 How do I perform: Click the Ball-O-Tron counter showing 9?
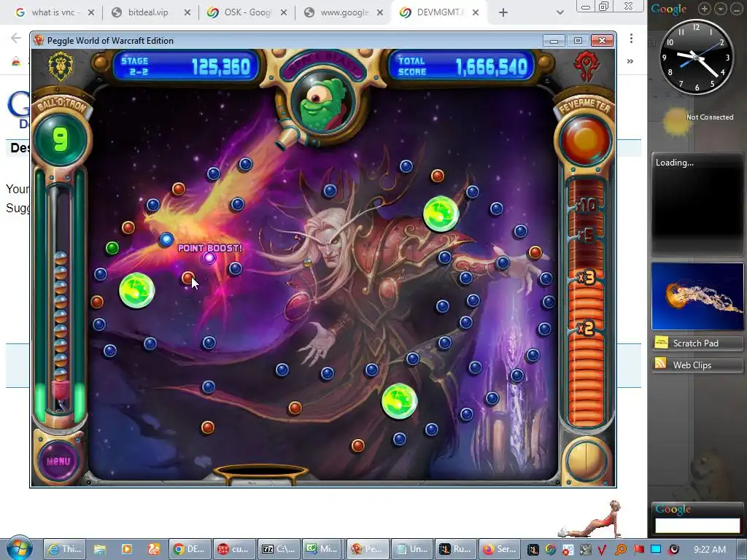[61, 139]
